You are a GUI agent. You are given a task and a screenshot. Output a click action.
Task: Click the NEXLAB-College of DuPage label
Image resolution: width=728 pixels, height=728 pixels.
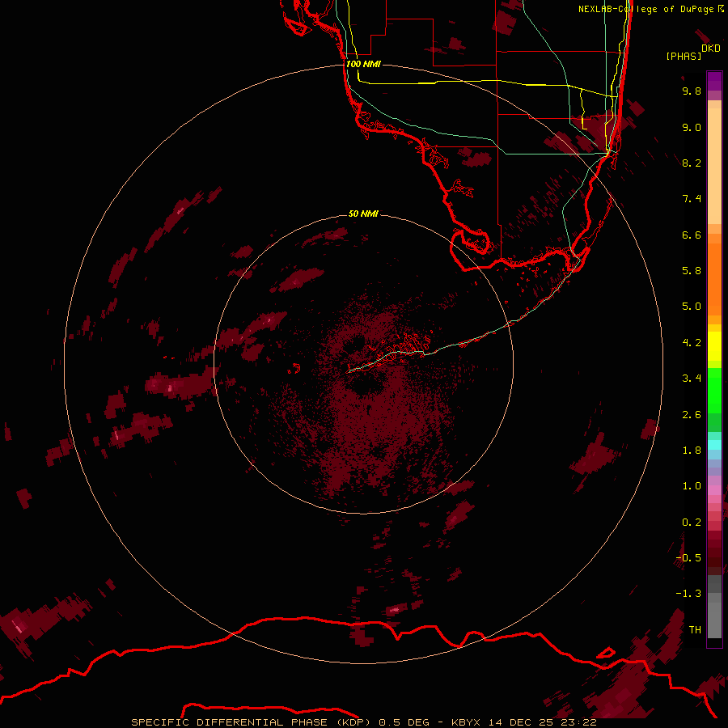click(x=645, y=9)
